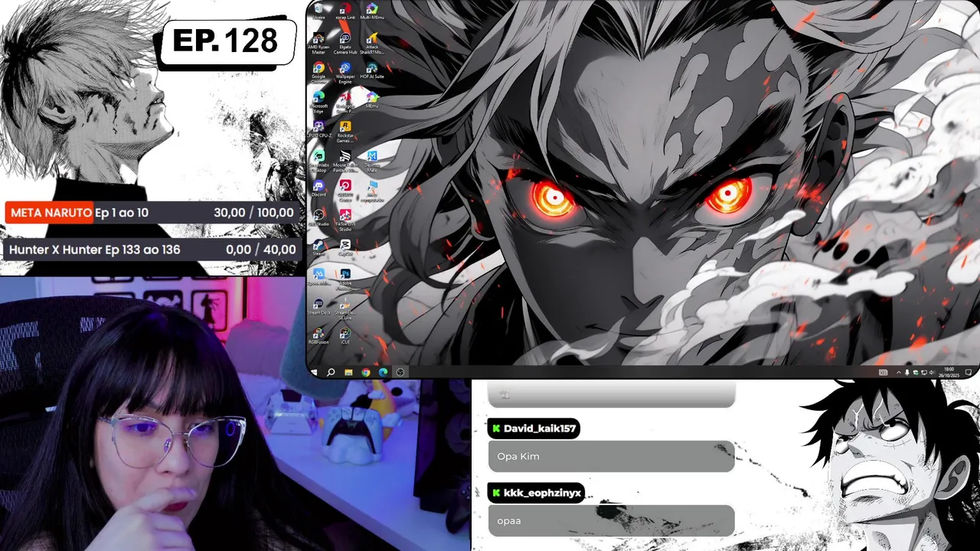Viewport: 980px width, 551px height.
Task: Open the Google Chrome desktop shortcut
Action: [x=318, y=73]
